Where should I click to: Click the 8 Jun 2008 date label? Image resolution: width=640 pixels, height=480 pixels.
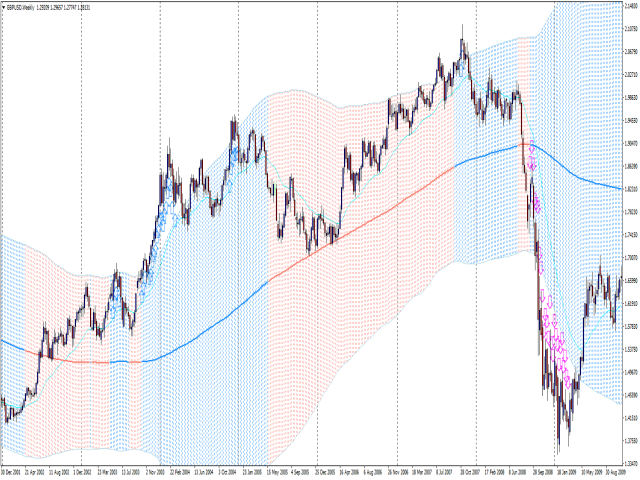click(x=518, y=472)
